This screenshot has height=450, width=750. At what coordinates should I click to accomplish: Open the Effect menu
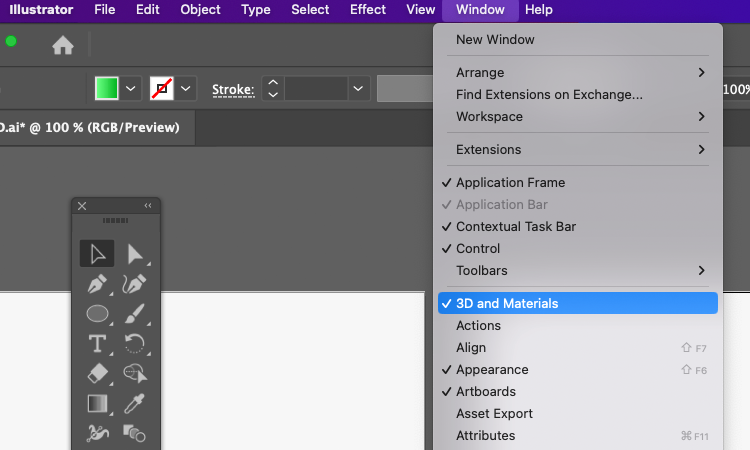coord(367,10)
